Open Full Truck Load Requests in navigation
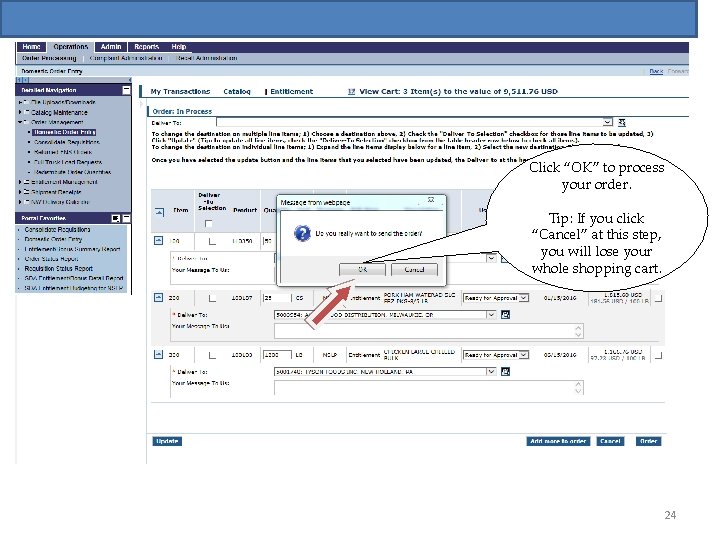 (x=68, y=162)
